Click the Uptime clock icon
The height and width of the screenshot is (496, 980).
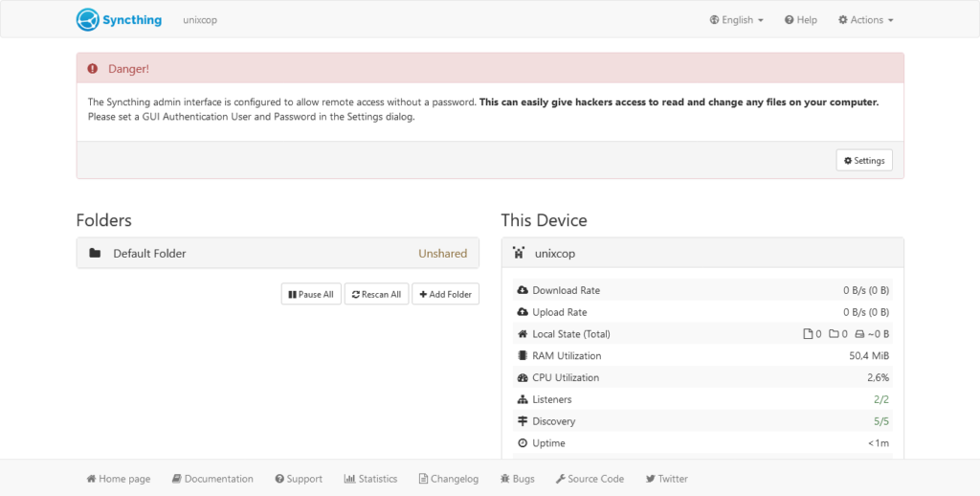[523, 443]
